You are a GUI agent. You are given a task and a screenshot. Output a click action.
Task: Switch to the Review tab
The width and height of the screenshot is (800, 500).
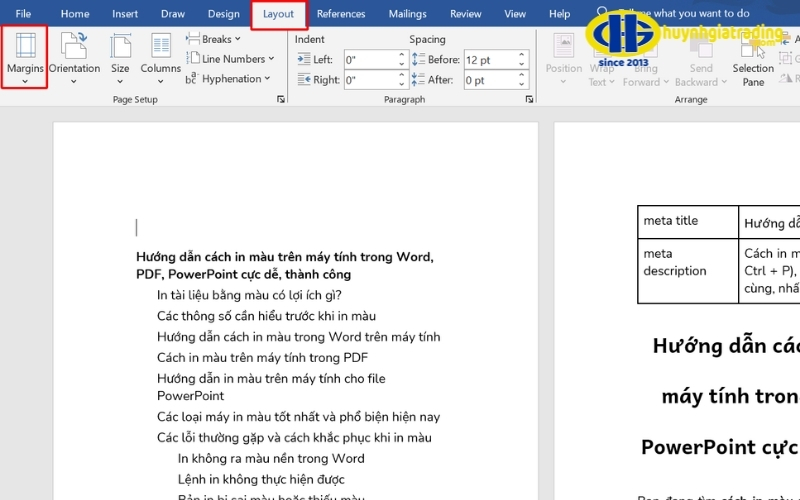point(465,14)
